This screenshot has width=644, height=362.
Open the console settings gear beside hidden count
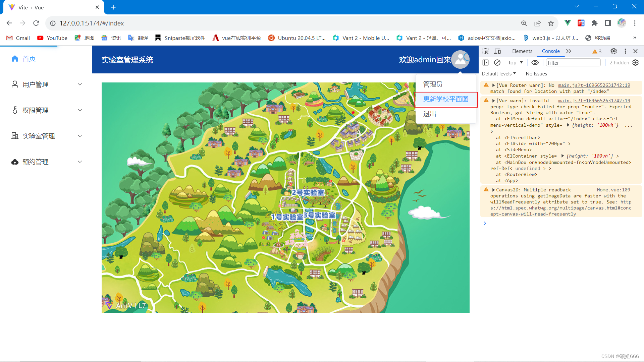636,63
